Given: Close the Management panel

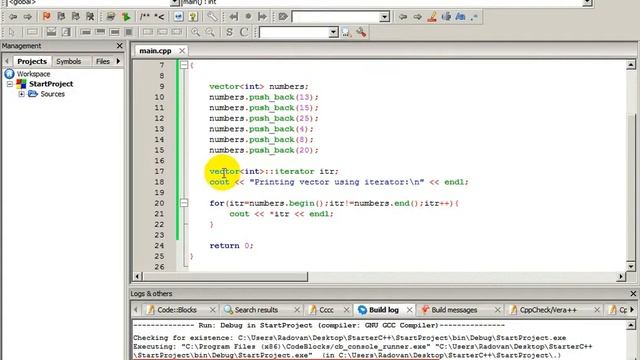Looking at the screenshot, I should (120, 46).
